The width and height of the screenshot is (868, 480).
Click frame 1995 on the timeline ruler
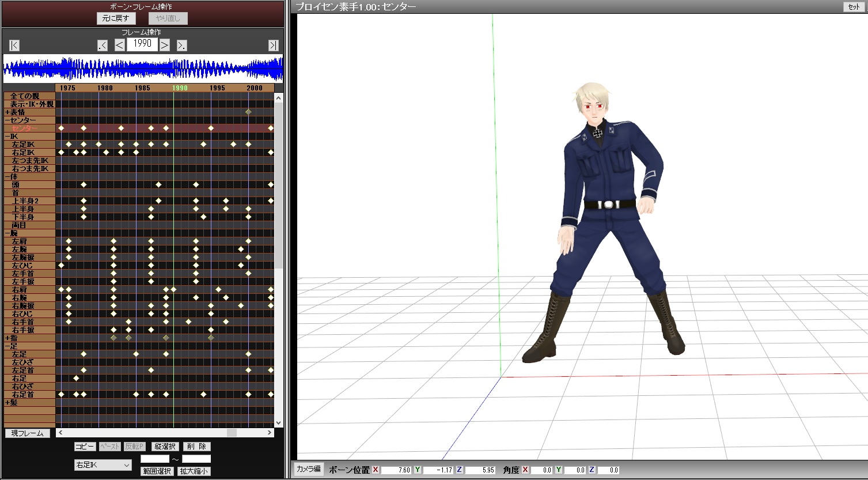[217, 88]
